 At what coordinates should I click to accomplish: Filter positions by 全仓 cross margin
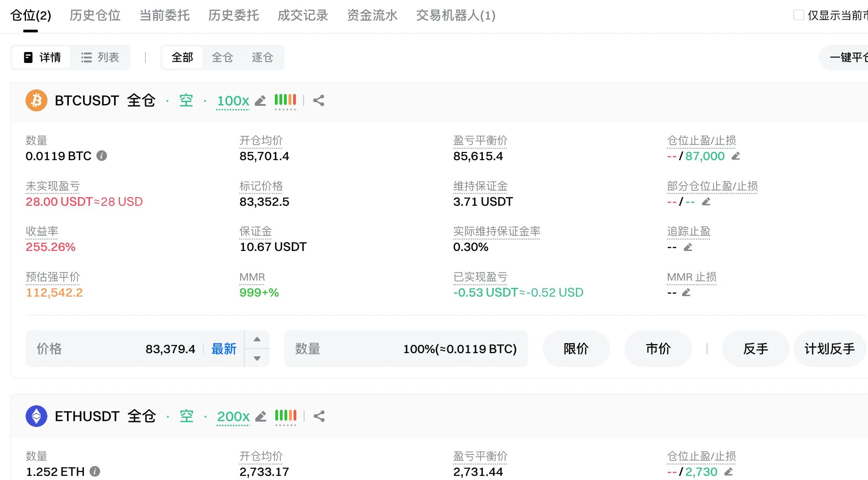point(222,57)
